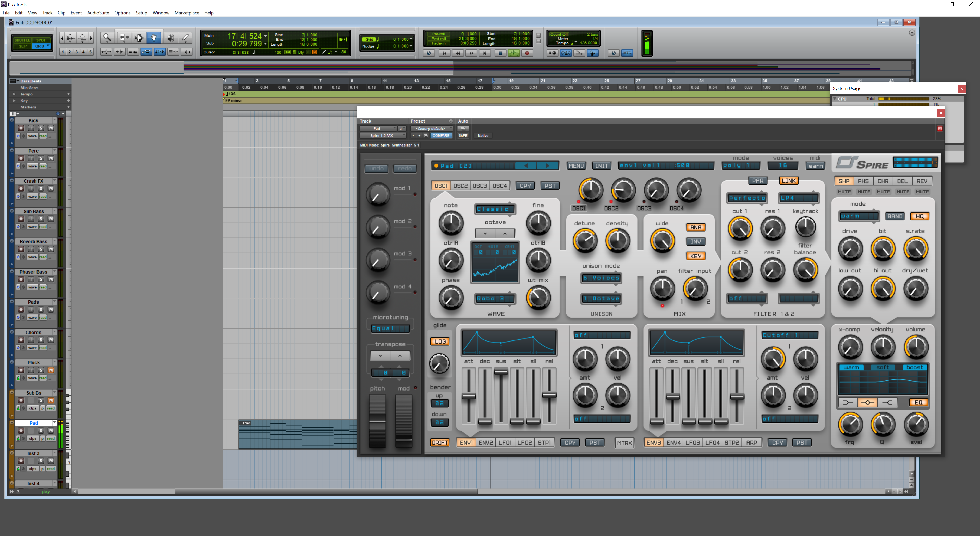Image resolution: width=980 pixels, height=536 pixels.
Task: Select the Scrubber speaker tool
Action: [170, 37]
